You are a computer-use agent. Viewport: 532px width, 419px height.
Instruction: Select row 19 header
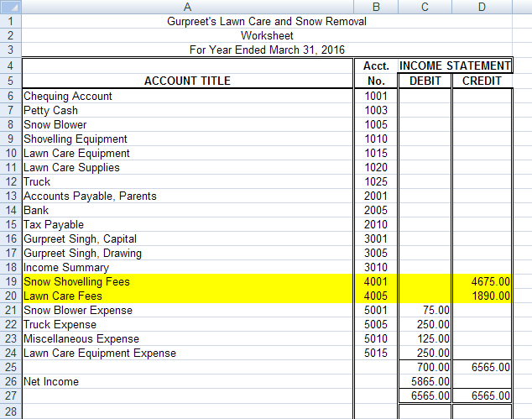click(x=11, y=282)
